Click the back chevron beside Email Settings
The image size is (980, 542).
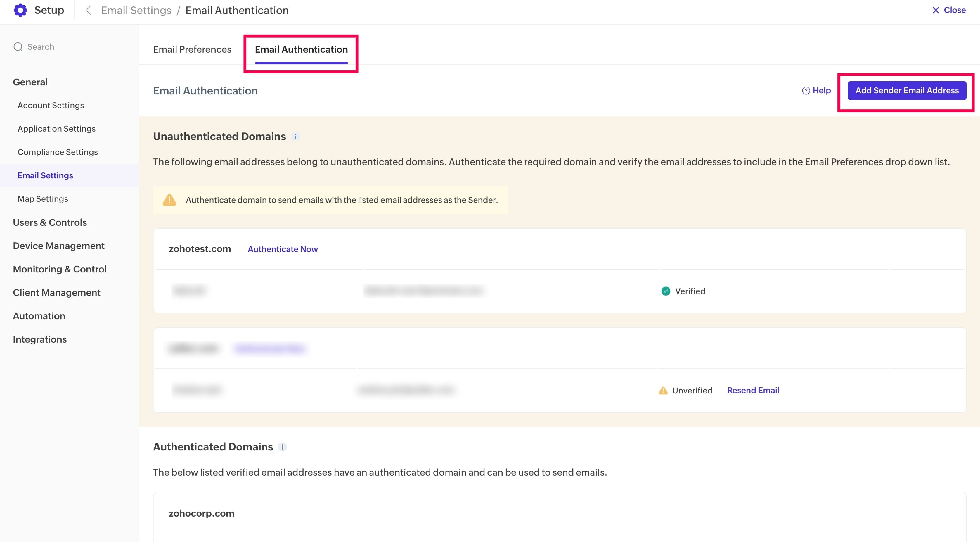[89, 10]
